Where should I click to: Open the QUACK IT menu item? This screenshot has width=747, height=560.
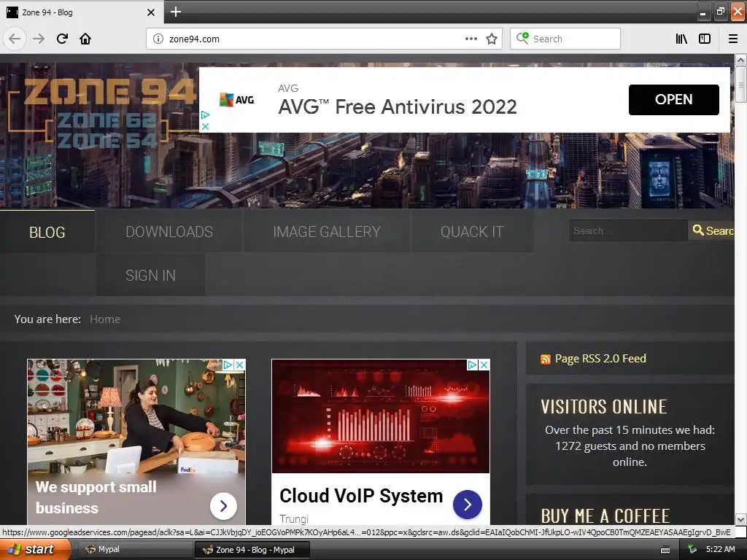click(472, 232)
